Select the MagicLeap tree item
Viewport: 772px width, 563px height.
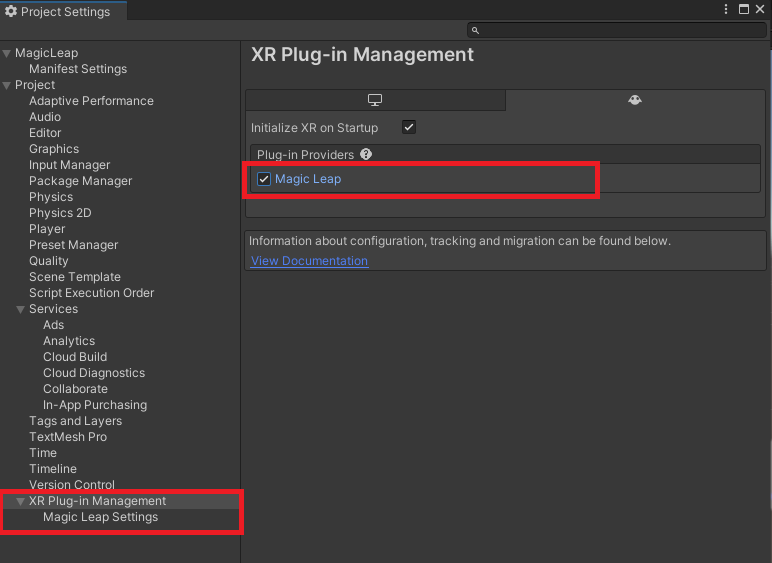pos(46,53)
